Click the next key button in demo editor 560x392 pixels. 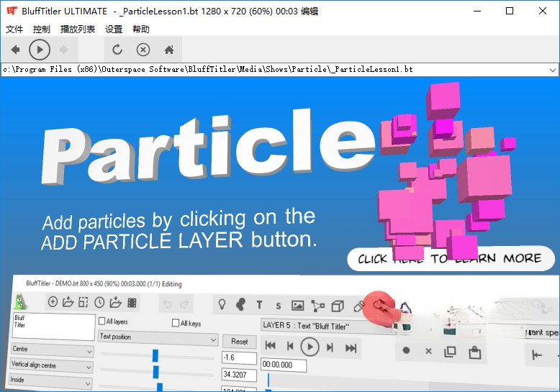330,347
